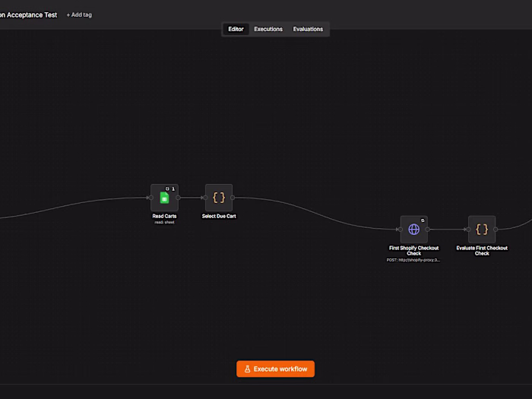Open the First Shopify Checkout Check globe node

coord(414,230)
